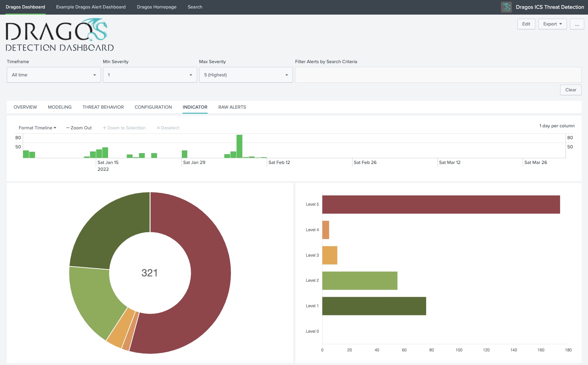Open the Export dropdown
The image size is (588, 365).
click(x=552, y=24)
